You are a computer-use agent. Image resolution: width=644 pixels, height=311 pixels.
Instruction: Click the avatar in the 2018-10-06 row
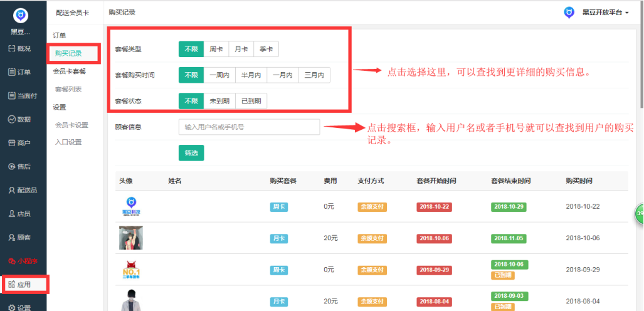(131, 238)
